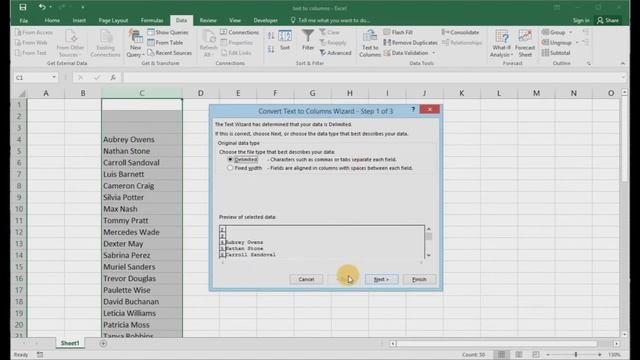640x360 pixels.
Task: Click zoom in plus button
Action: (x=600, y=355)
